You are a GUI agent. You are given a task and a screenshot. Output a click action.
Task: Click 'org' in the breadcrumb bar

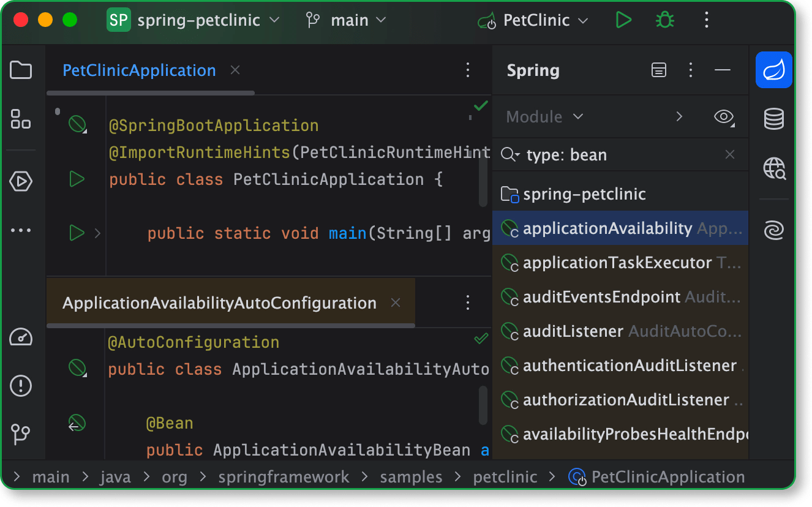coord(175,477)
